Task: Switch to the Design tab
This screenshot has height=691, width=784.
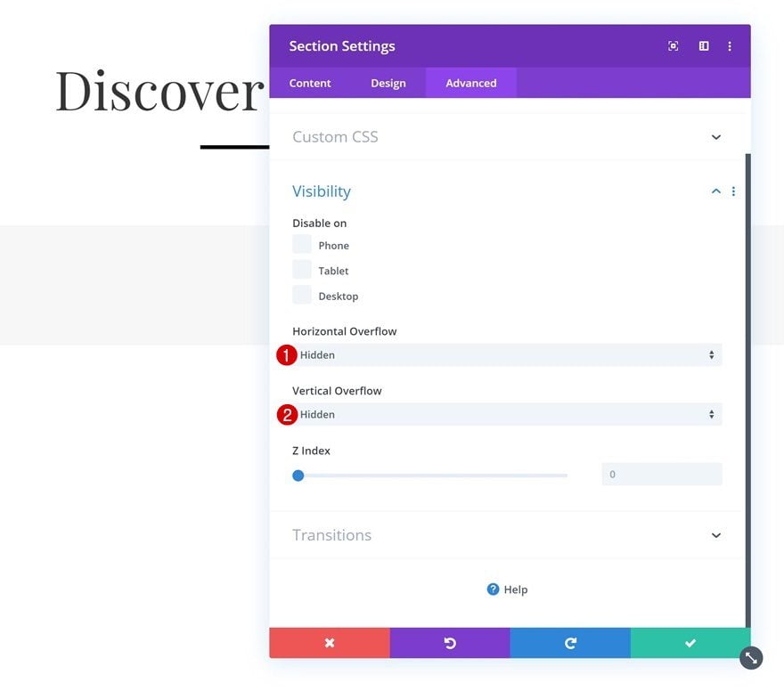Action: (x=388, y=83)
